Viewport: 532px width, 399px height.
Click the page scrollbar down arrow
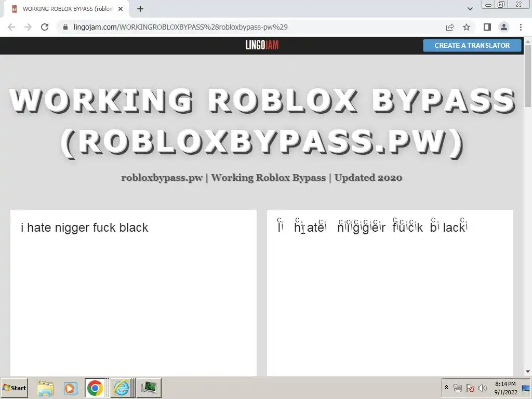pos(528,372)
